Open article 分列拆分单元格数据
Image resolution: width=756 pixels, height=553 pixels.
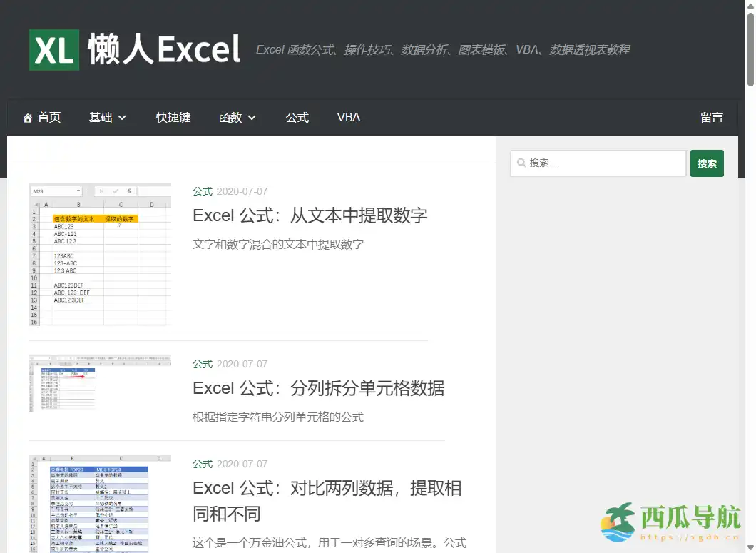point(318,388)
